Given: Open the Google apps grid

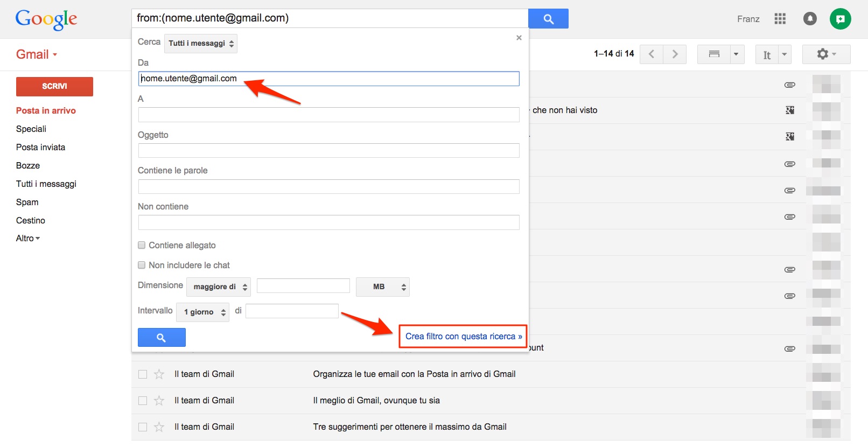Looking at the screenshot, I should click(780, 19).
